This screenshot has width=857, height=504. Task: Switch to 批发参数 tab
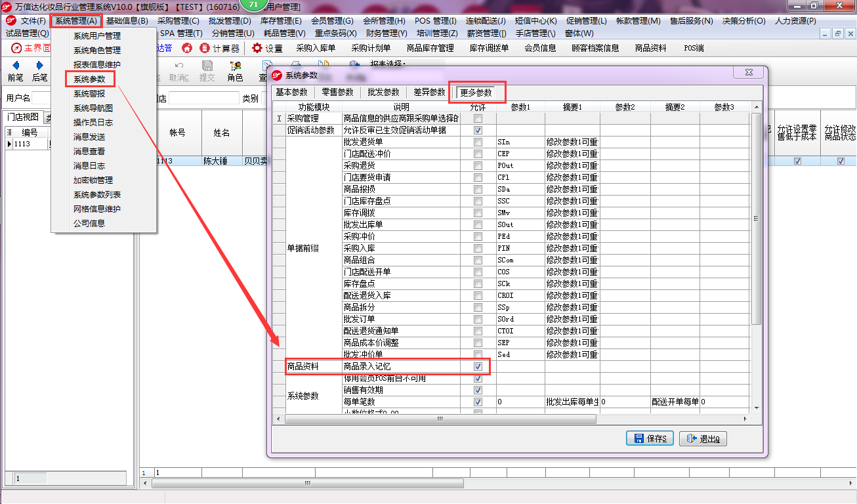click(383, 92)
